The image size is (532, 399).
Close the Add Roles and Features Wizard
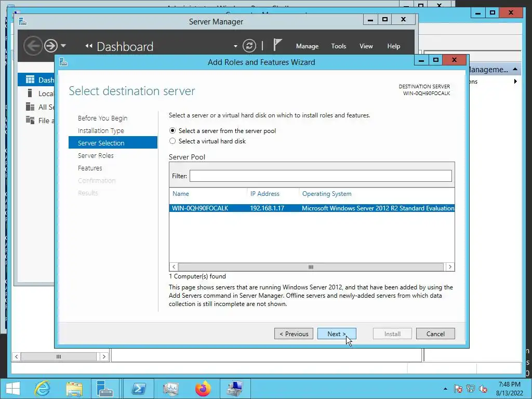454,60
